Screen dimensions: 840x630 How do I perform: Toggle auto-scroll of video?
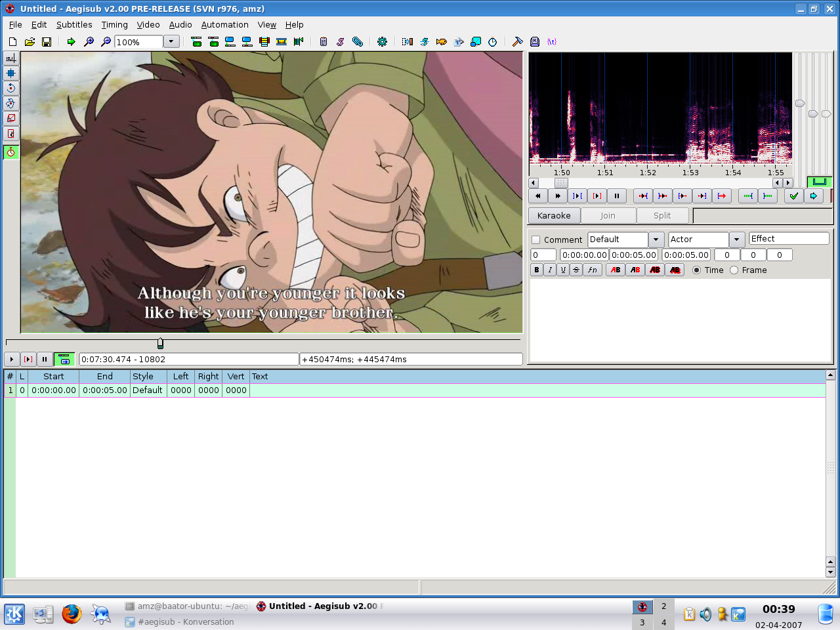pos(64,359)
